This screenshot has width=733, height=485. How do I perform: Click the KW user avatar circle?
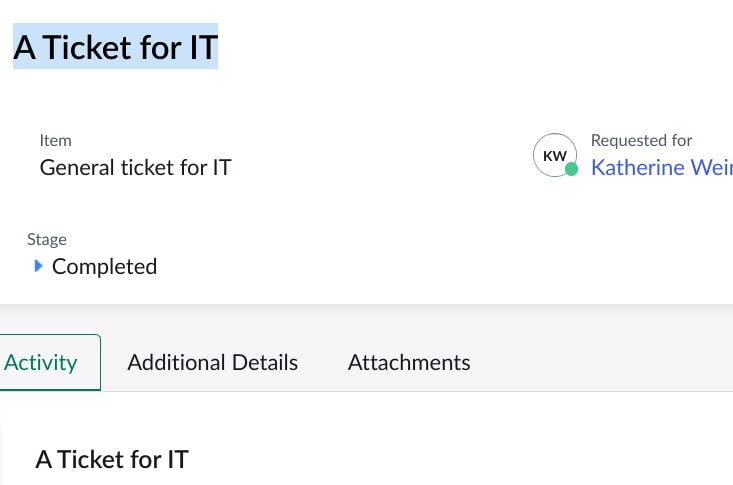click(555, 155)
